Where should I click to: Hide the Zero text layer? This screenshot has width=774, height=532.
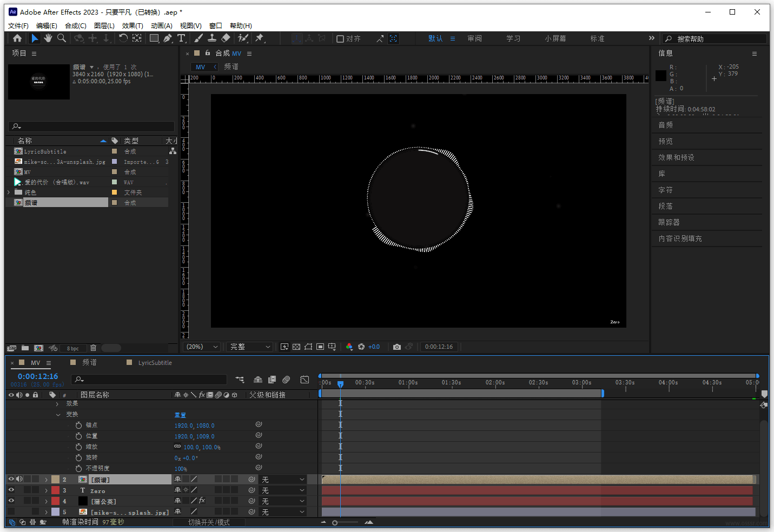click(x=11, y=490)
